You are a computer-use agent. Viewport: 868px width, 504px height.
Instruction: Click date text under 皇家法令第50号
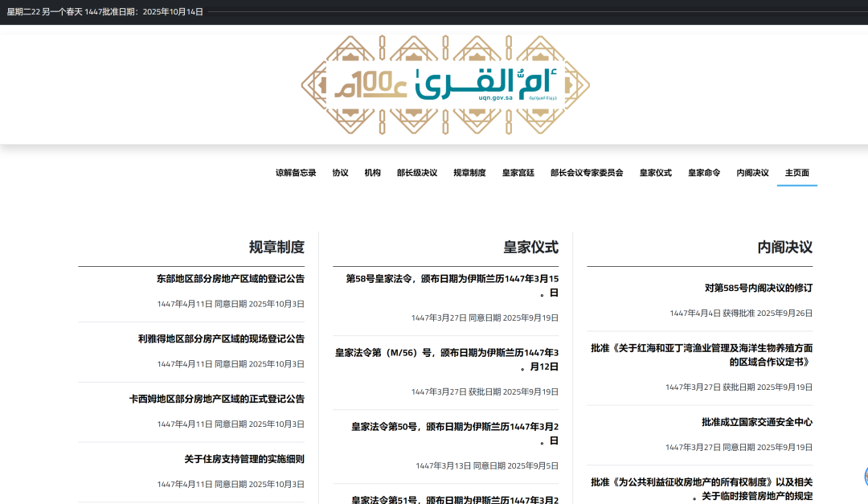click(486, 465)
